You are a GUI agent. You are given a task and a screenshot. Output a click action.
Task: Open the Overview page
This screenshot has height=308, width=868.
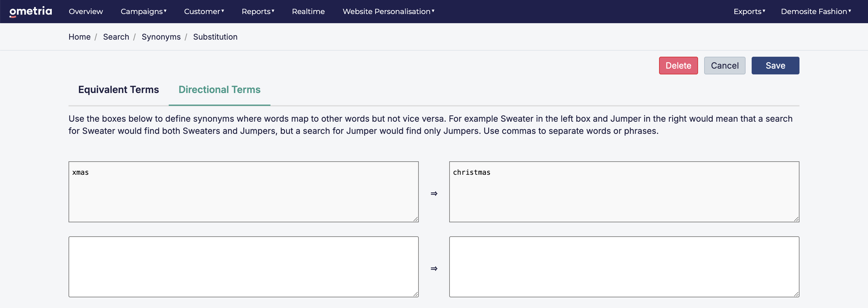click(x=86, y=12)
